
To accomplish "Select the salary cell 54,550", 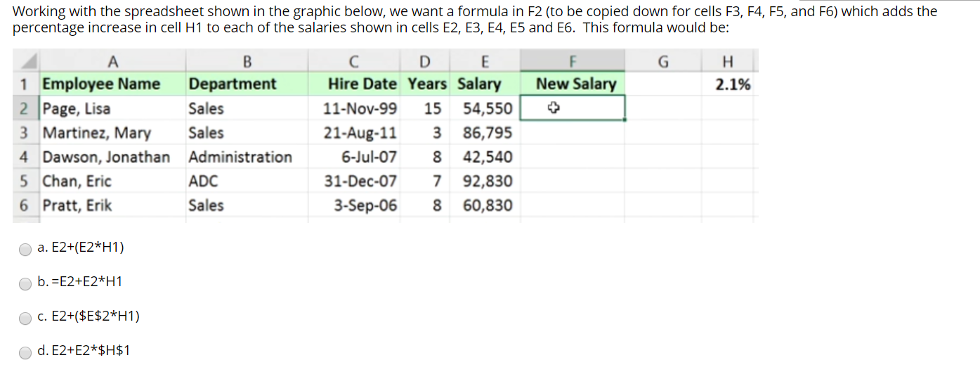I will point(488,109).
